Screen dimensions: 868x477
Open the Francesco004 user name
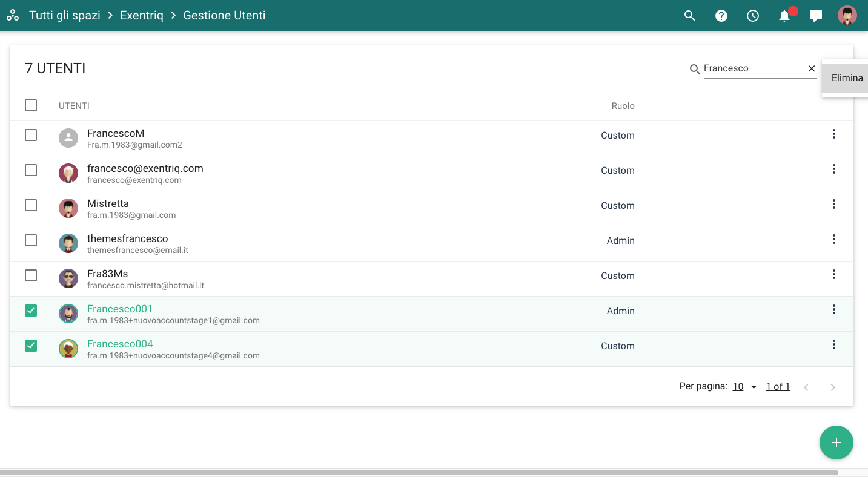120,344
